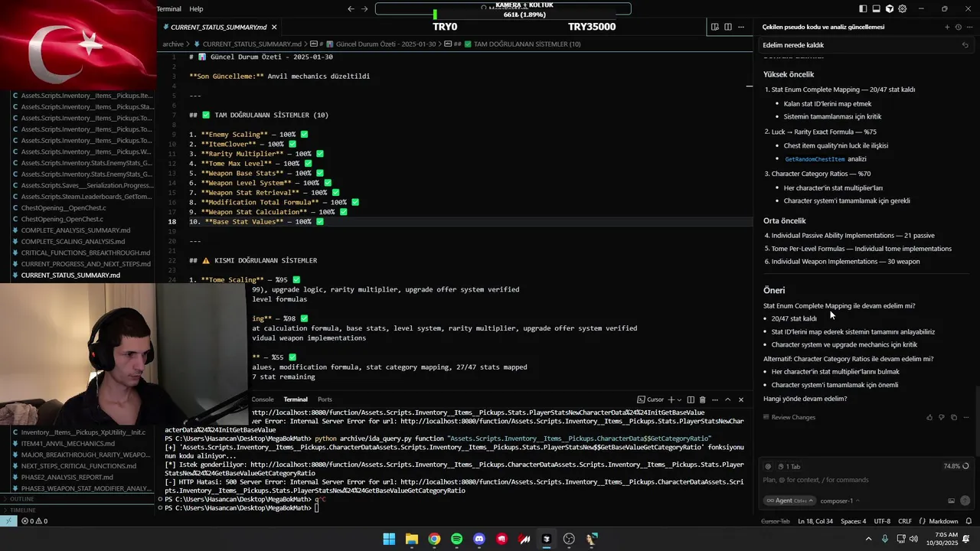Open chat panel more options menu
The height and width of the screenshot is (551, 980).
pyautogui.click(x=969, y=27)
